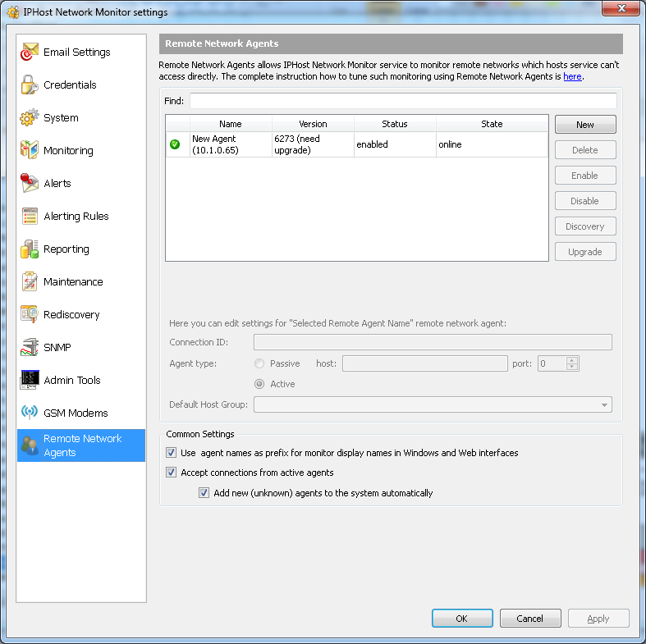Screen dimensions: 646x644
Task: Switch to the Monitoring settings page
Action: (x=68, y=151)
